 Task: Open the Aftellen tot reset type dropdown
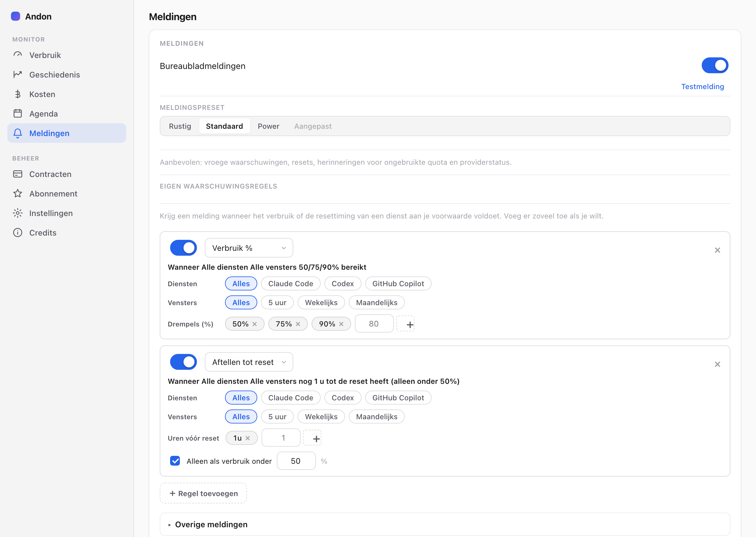(249, 362)
